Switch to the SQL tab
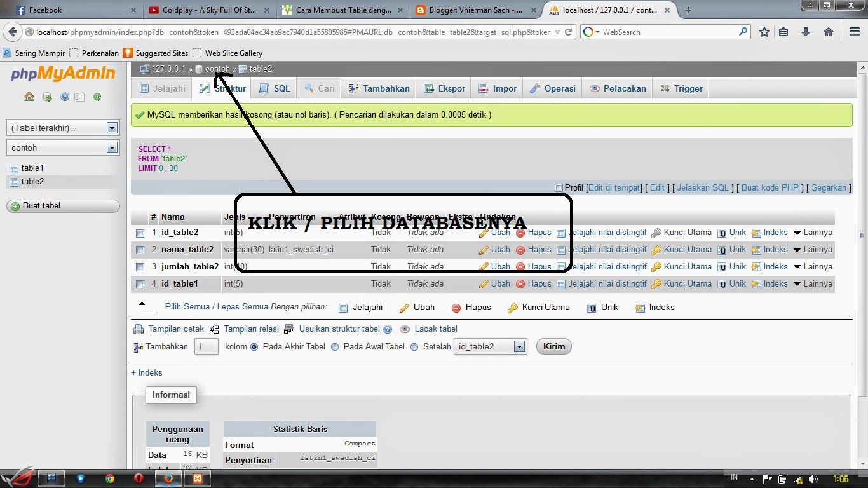868x488 pixels. click(275, 88)
